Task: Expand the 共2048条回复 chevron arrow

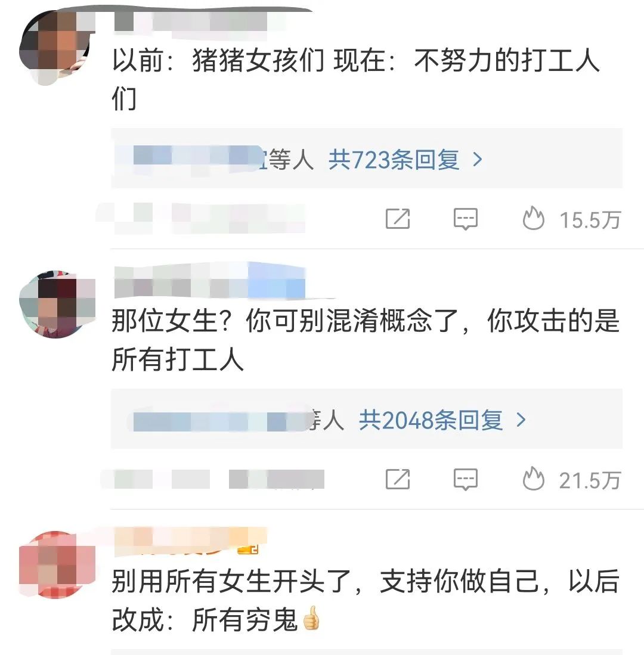Action: click(x=521, y=420)
